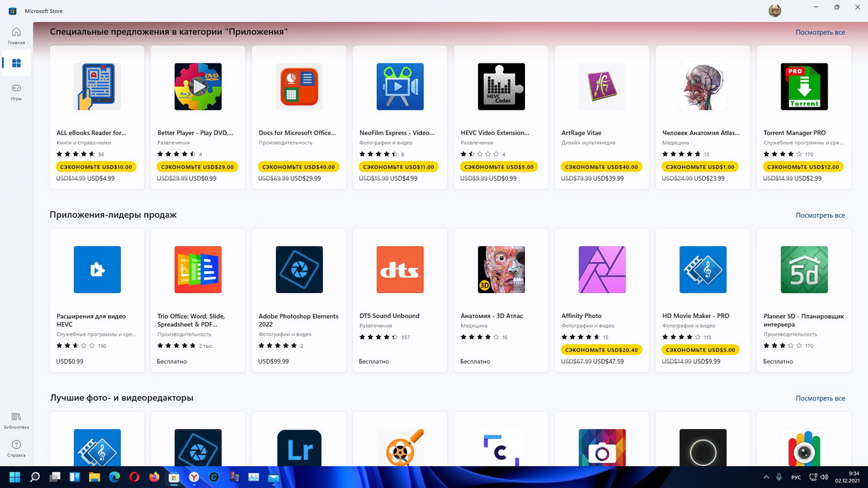
Task: See all top-selling apps Посмотреть все
Action: 820,215
